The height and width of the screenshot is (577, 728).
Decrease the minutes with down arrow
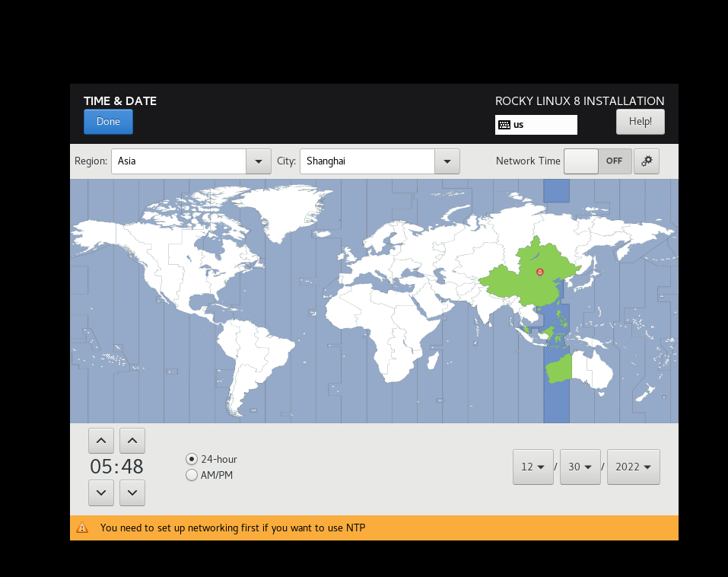[132, 493]
